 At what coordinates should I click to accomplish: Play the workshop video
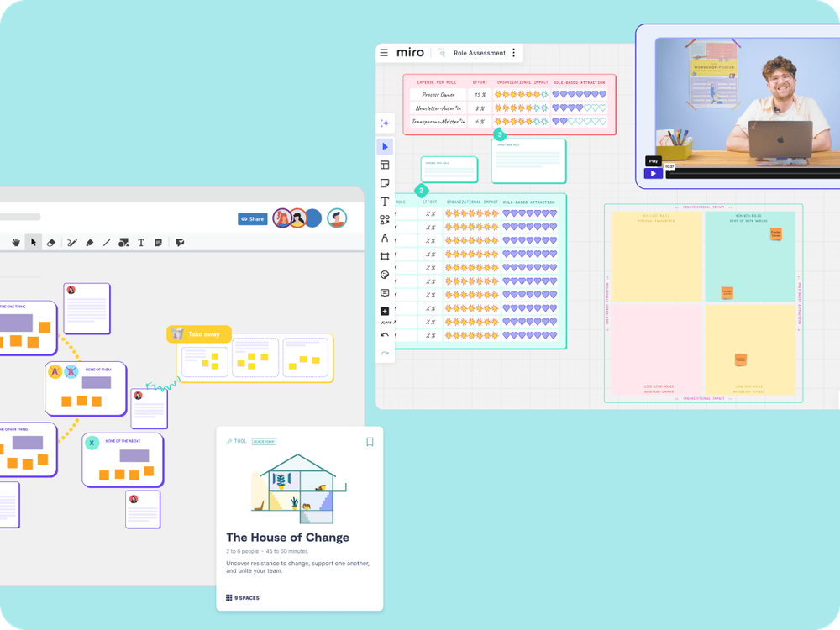(653, 173)
